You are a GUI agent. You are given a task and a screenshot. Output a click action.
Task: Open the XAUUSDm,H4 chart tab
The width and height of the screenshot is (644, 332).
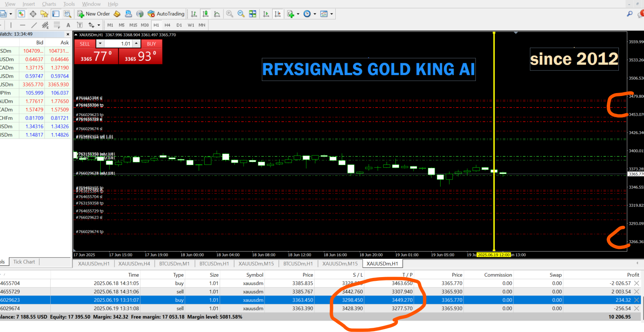click(134, 264)
